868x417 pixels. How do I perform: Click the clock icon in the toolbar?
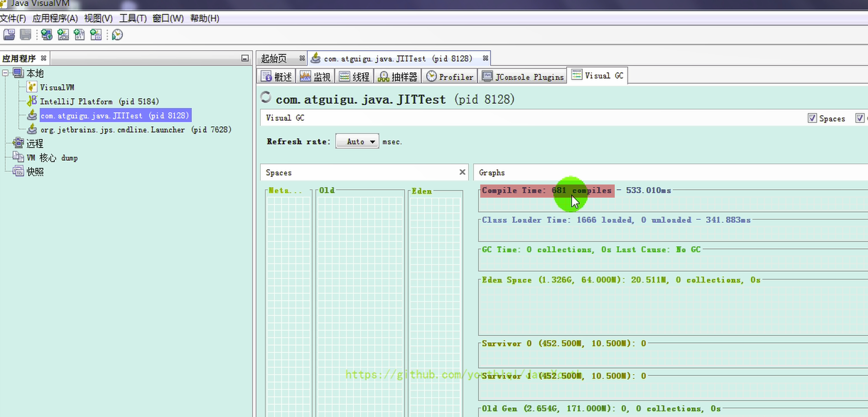coord(117,34)
